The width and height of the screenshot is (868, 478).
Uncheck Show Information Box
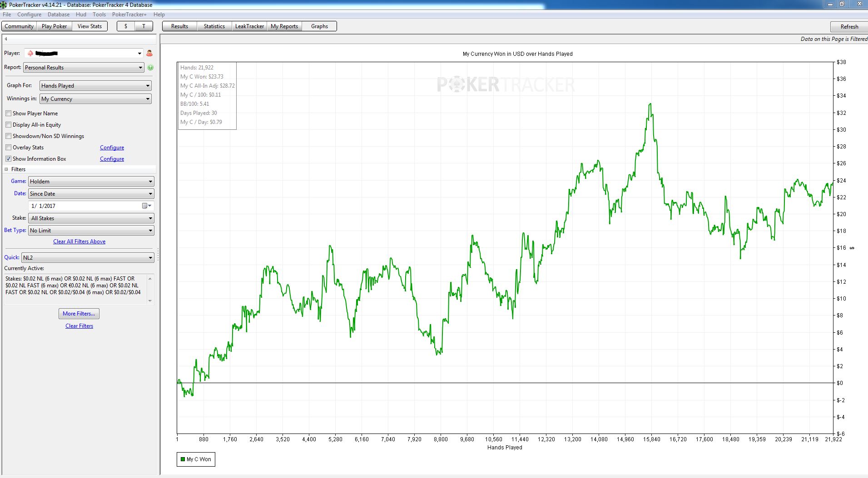[x=8, y=158]
